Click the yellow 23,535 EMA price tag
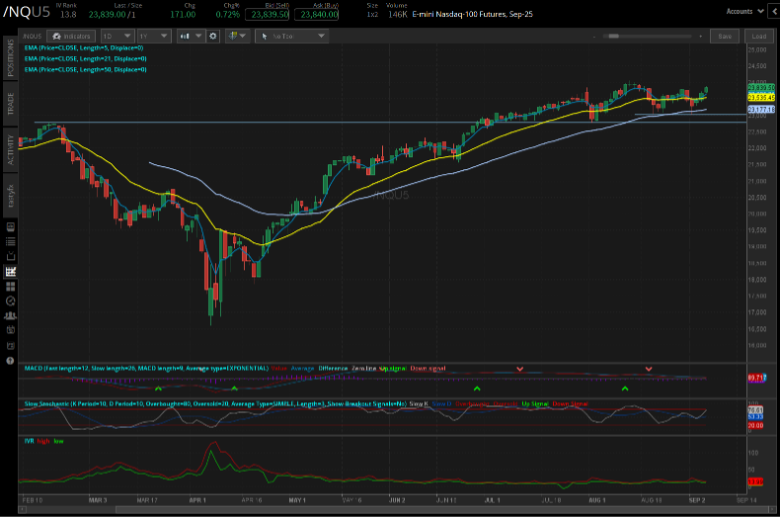 point(761,98)
